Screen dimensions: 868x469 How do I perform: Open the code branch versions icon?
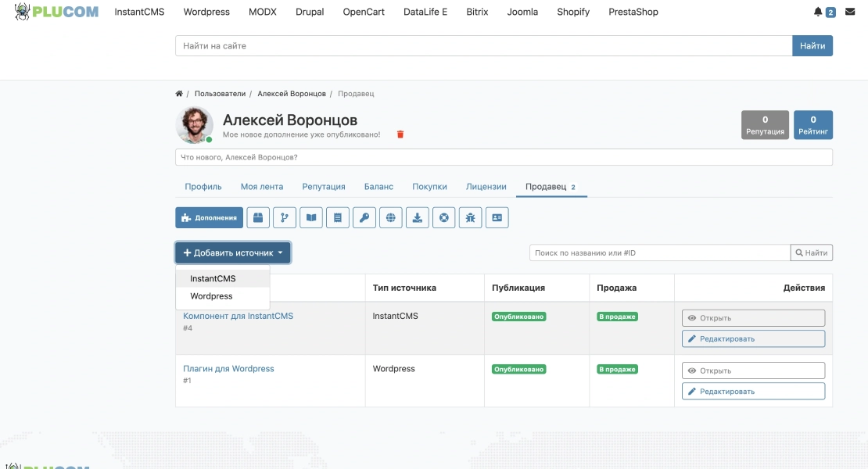tap(285, 218)
